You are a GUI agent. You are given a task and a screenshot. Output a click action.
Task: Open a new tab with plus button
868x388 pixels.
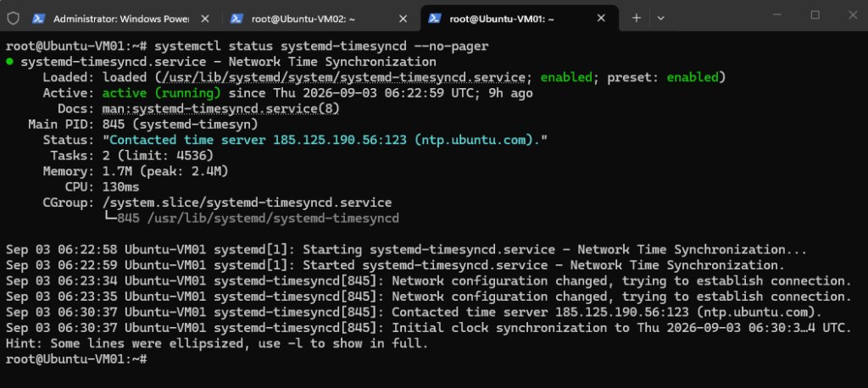(x=637, y=19)
